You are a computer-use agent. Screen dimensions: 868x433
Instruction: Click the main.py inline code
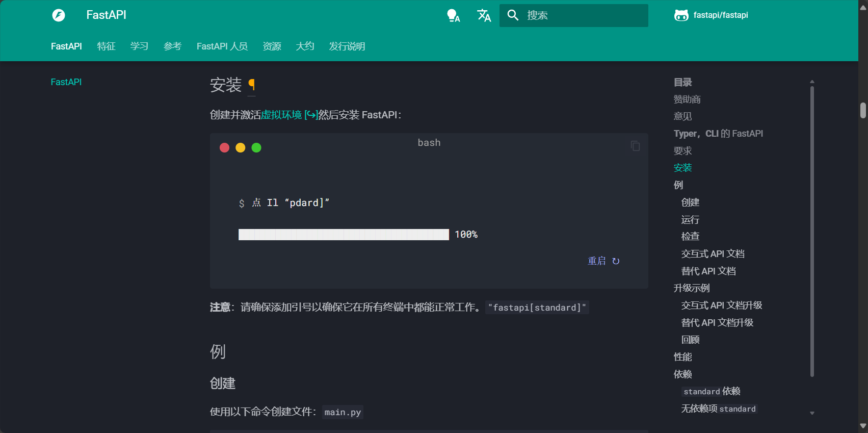click(x=343, y=412)
